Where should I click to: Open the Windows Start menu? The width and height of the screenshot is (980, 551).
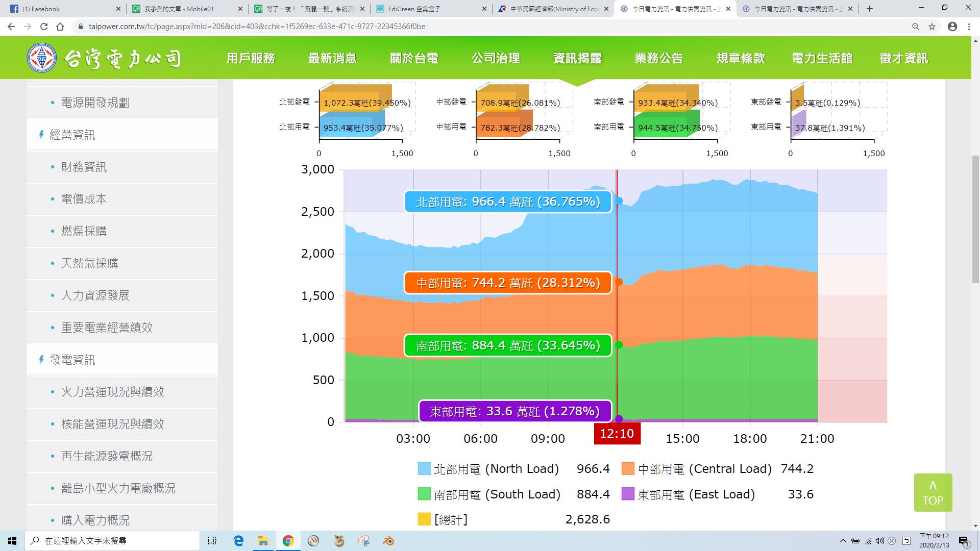(x=12, y=541)
